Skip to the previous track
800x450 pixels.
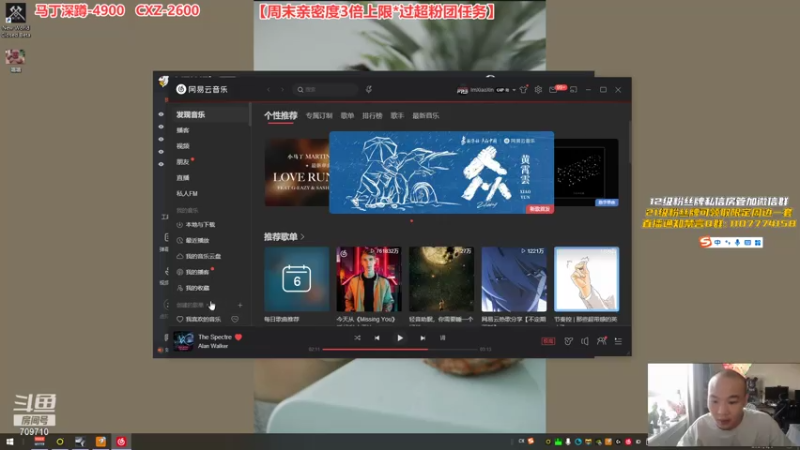point(377,338)
